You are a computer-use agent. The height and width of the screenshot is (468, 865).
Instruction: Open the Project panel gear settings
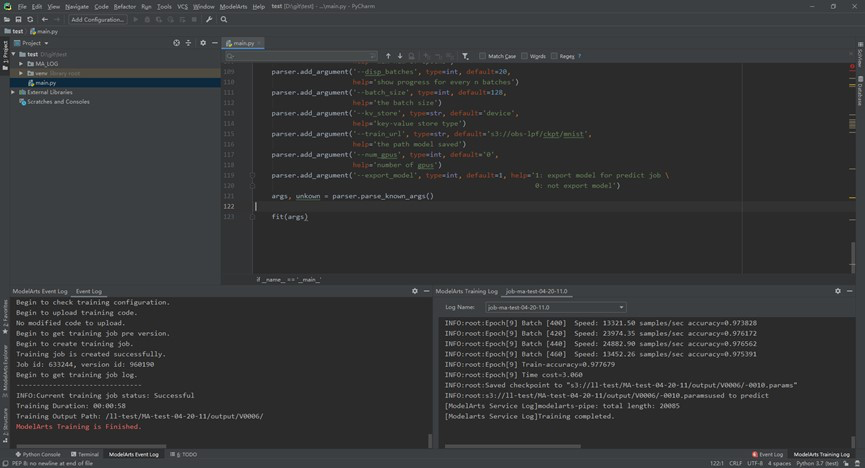(203, 43)
